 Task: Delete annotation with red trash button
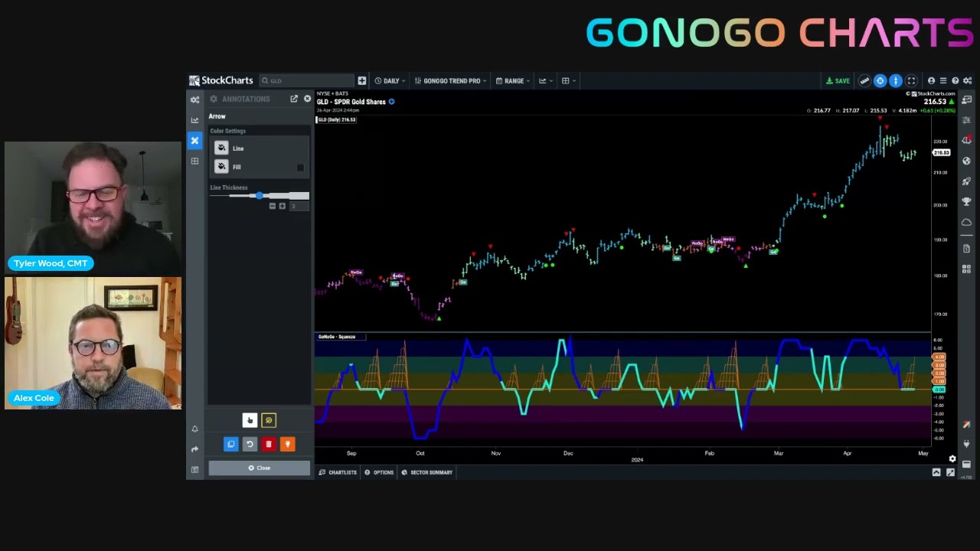coord(269,444)
